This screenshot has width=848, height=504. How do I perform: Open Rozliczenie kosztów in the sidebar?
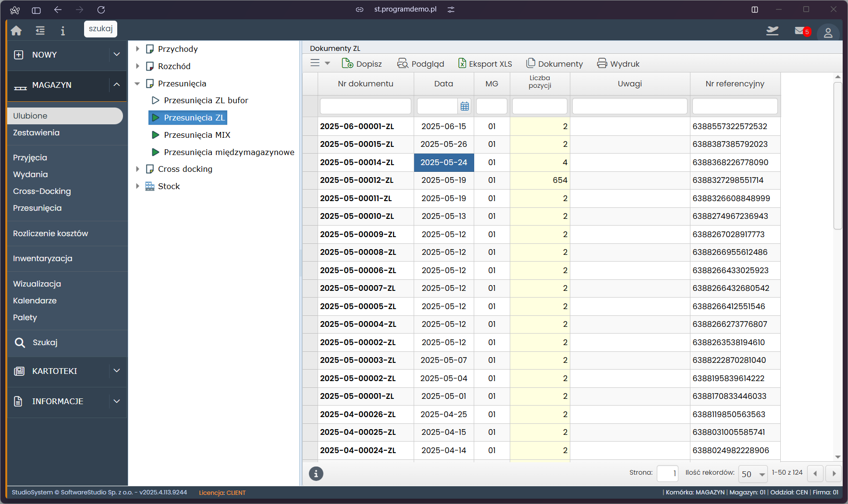pos(50,233)
